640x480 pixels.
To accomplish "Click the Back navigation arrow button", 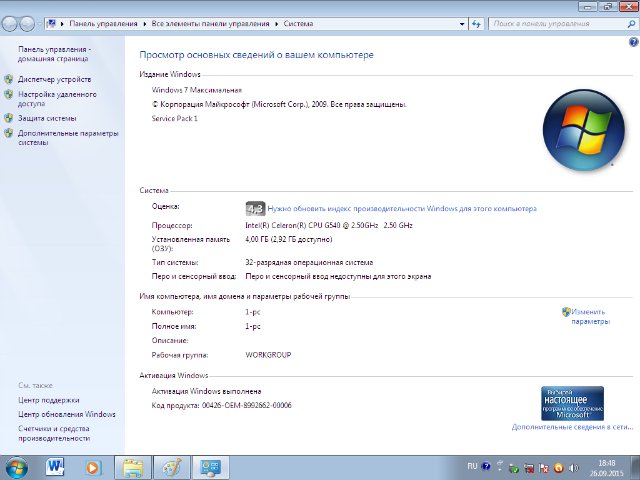I will (x=14, y=22).
